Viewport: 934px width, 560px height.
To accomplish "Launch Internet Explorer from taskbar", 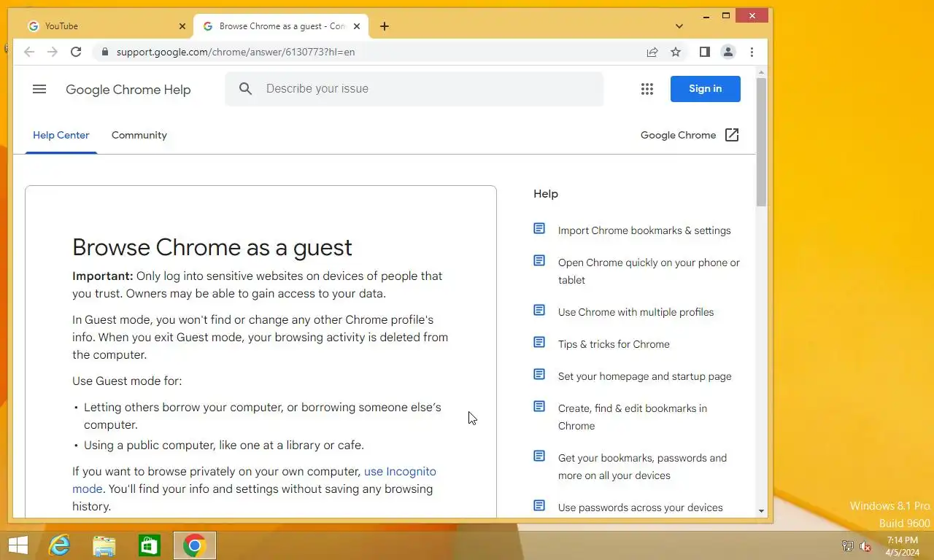I will coord(59,545).
